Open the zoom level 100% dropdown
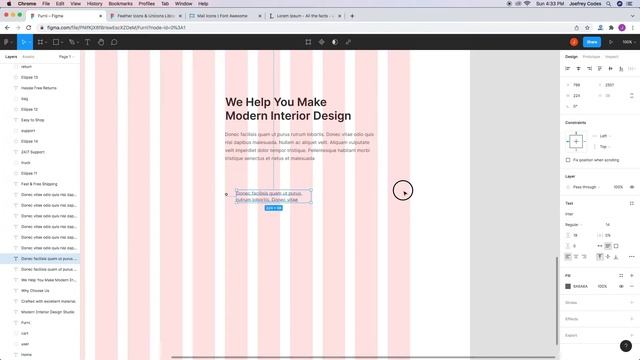The height and width of the screenshot is (360, 640). pyautogui.click(x=629, y=42)
